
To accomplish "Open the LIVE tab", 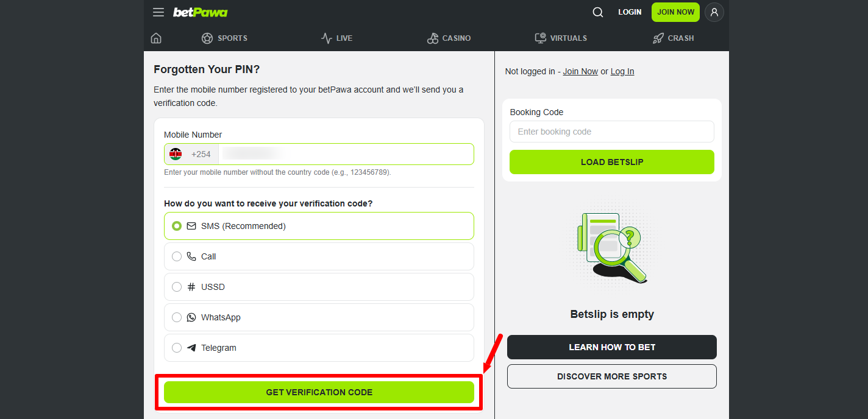I will 336,38.
